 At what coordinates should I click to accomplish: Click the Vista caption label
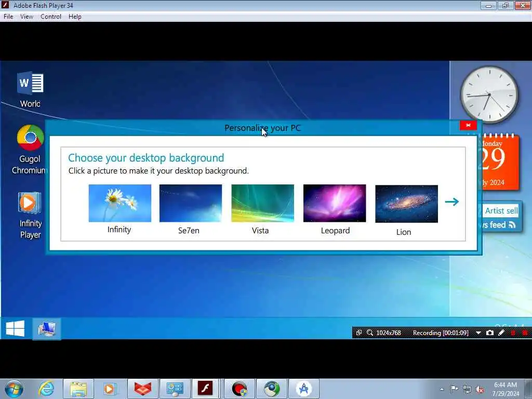tap(260, 231)
